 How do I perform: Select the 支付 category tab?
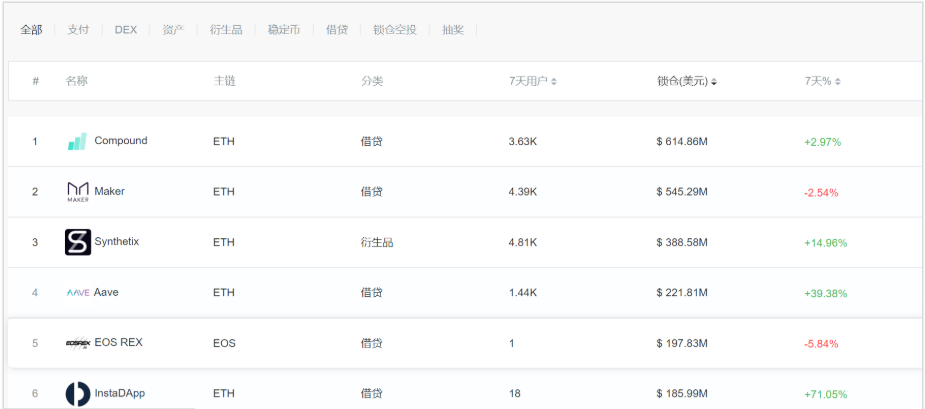[78, 30]
